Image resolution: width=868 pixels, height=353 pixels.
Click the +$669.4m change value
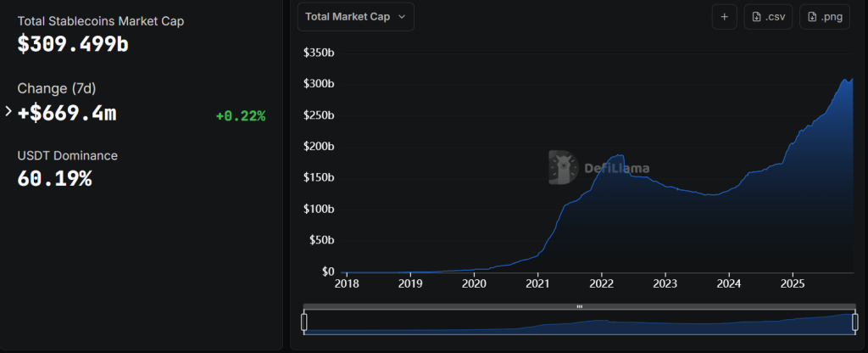[67, 113]
